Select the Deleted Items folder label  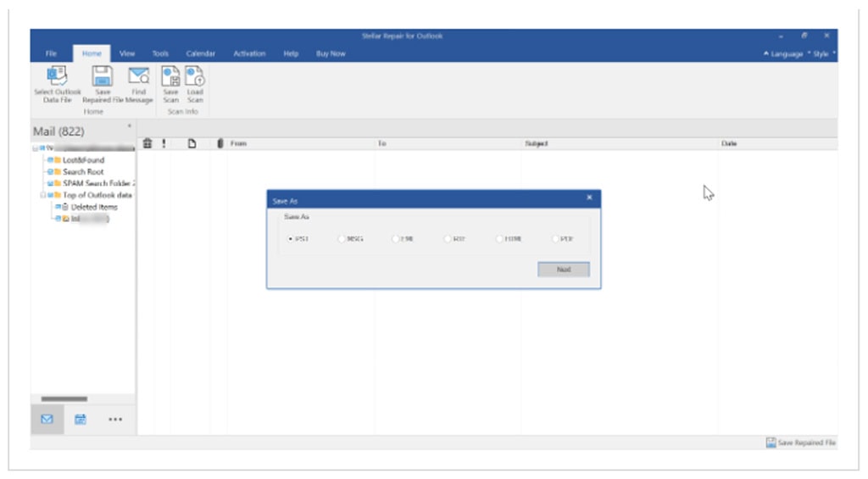click(x=94, y=207)
